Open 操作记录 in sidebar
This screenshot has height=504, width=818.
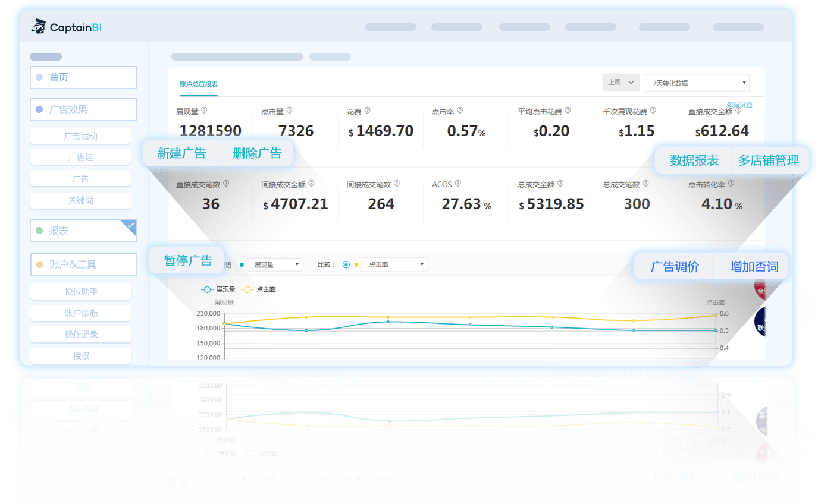click(x=81, y=335)
